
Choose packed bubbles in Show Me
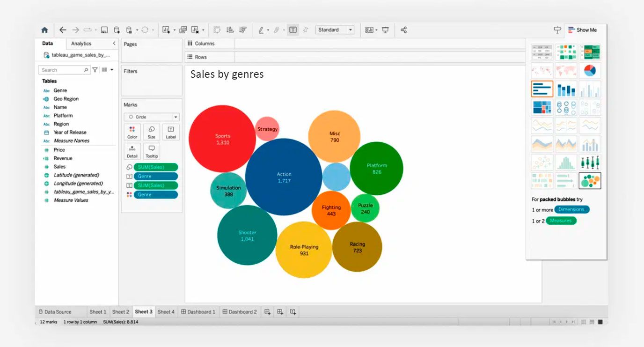click(590, 181)
